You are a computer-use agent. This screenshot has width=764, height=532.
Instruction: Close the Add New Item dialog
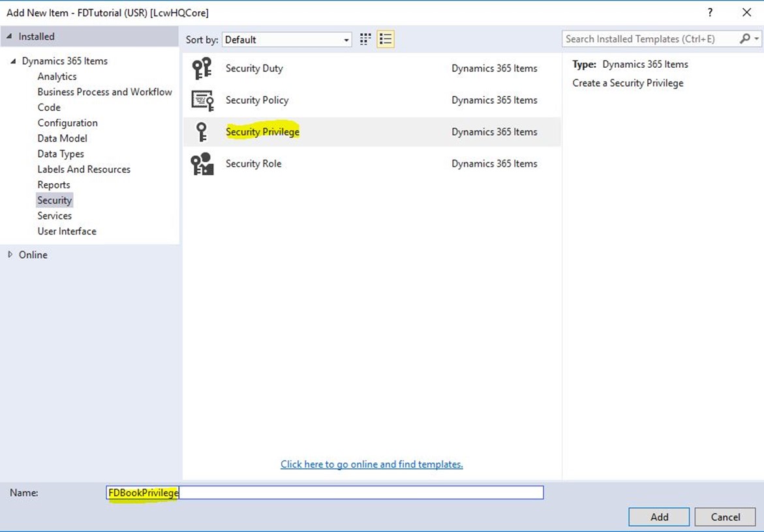[x=746, y=12]
